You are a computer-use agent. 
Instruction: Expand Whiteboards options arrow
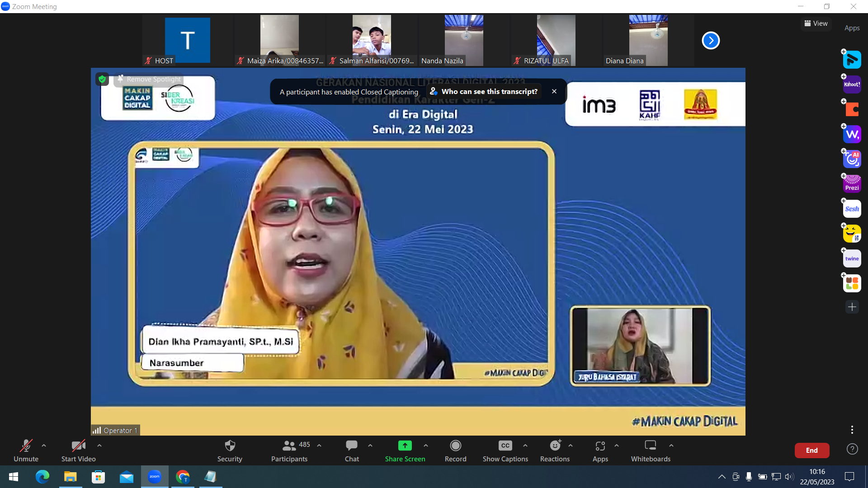click(671, 446)
